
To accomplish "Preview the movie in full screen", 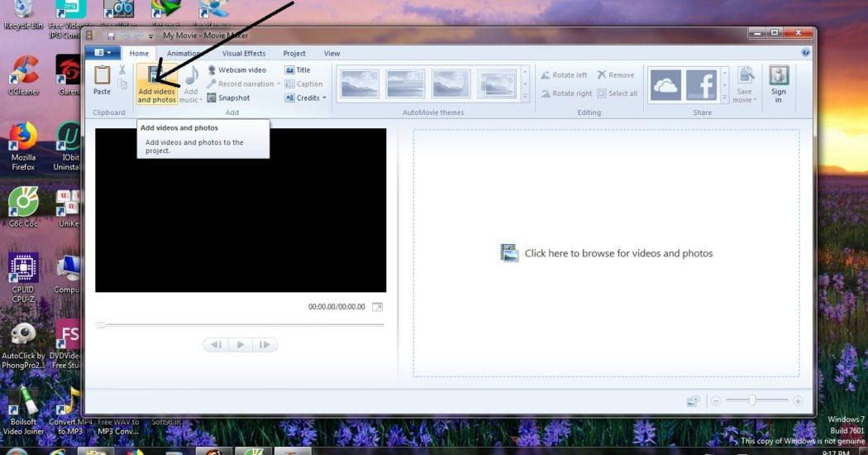I will point(377,307).
